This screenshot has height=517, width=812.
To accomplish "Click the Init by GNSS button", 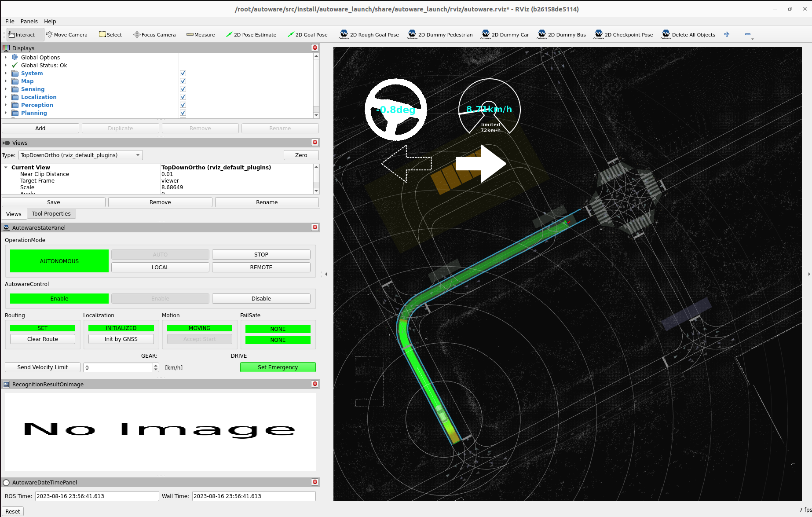I will point(121,339).
